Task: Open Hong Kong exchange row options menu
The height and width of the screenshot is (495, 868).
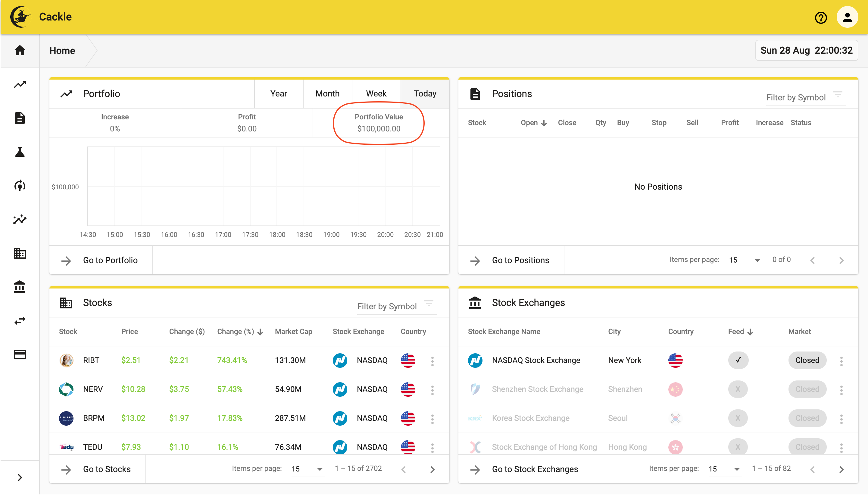Action: click(841, 448)
